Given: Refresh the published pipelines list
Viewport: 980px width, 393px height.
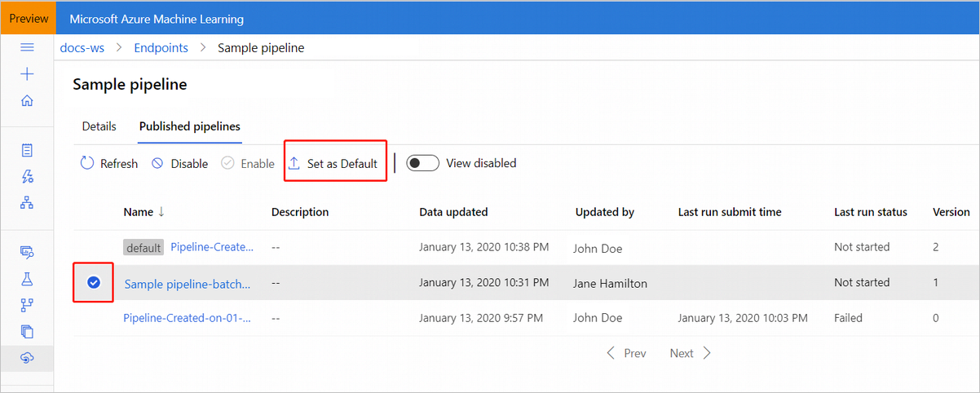Looking at the screenshot, I should (109, 164).
